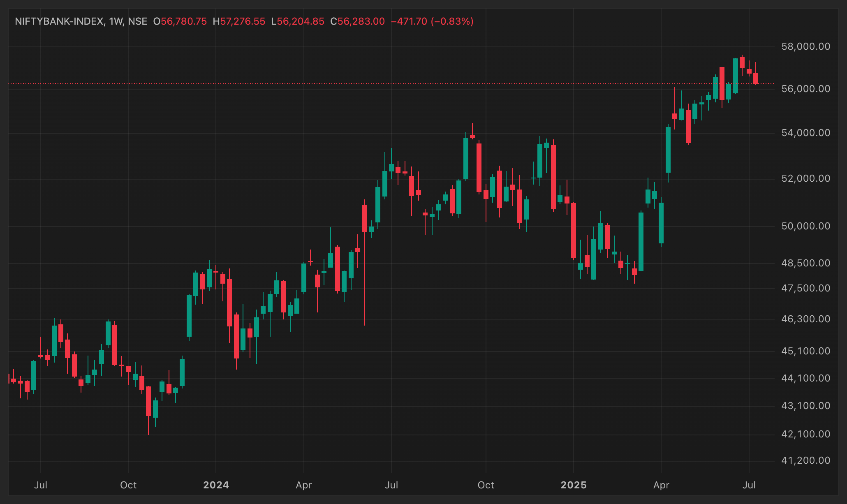Click the open value O56,780.75
This screenshot has width=847, height=504.
(180, 21)
